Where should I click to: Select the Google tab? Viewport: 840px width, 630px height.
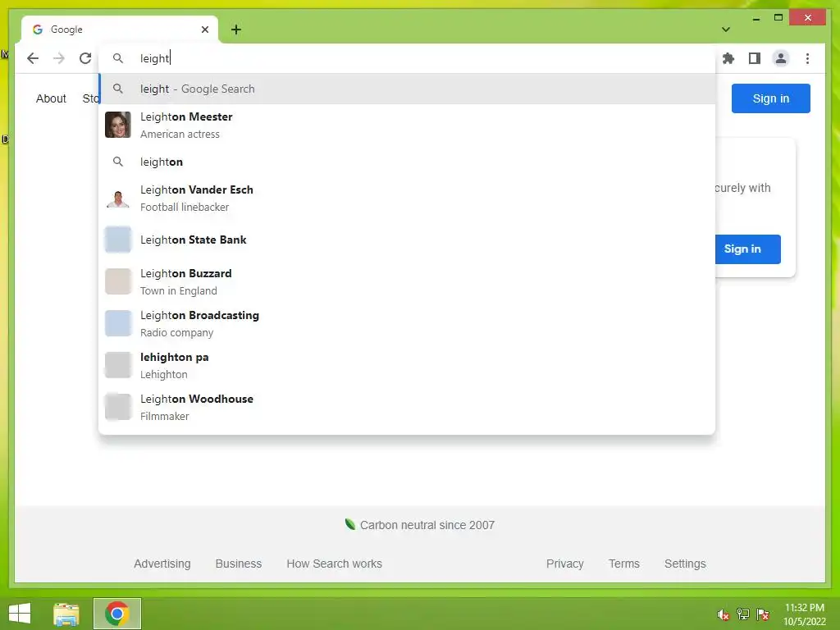pos(120,30)
